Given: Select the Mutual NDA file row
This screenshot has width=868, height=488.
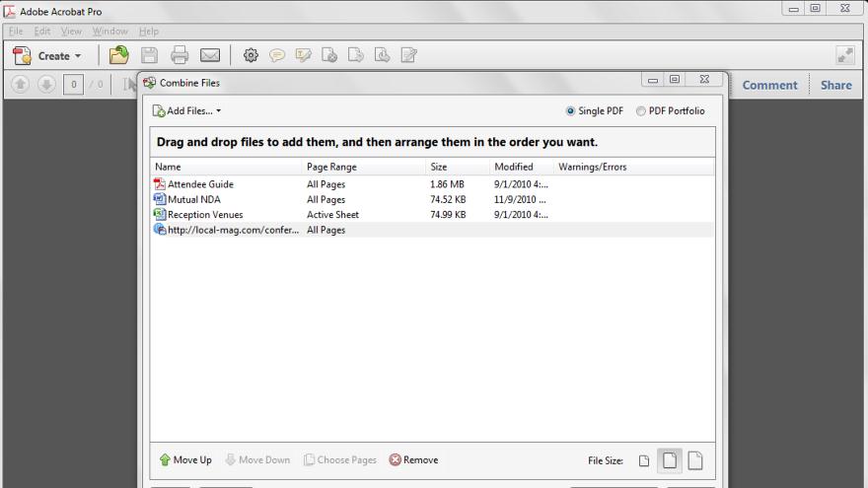Looking at the screenshot, I should click(432, 200).
